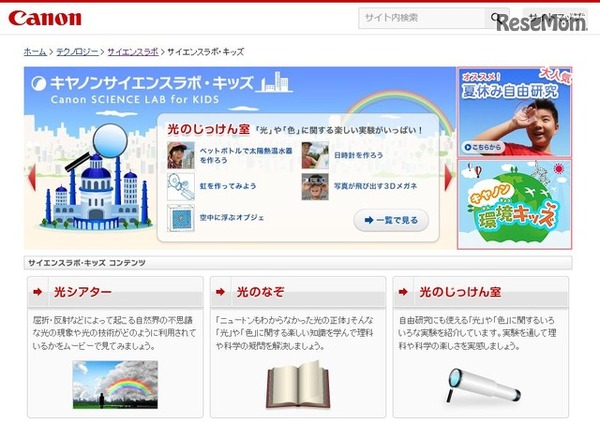Click the 光シアター description text
This screenshot has width=600, height=422.
click(x=114, y=333)
